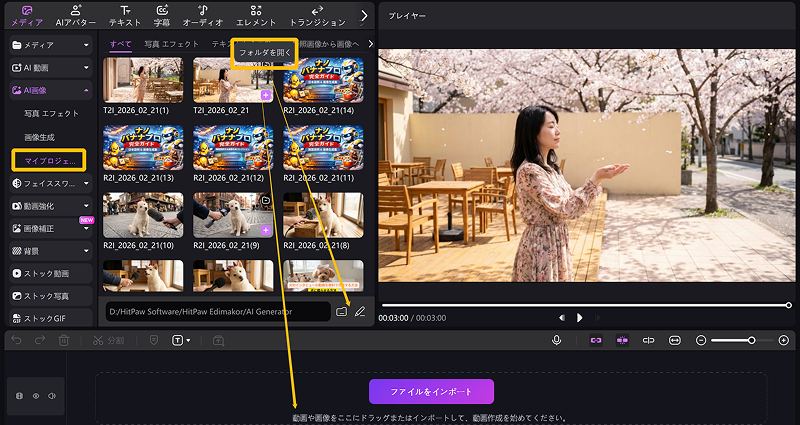The height and width of the screenshot is (425, 800).
Task: Expand the フェイススワ... sidebar section
Action: tap(51, 183)
